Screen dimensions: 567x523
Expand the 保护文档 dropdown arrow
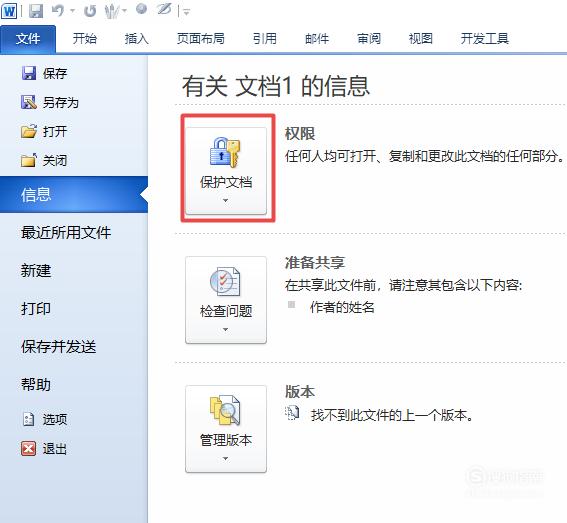(226, 200)
